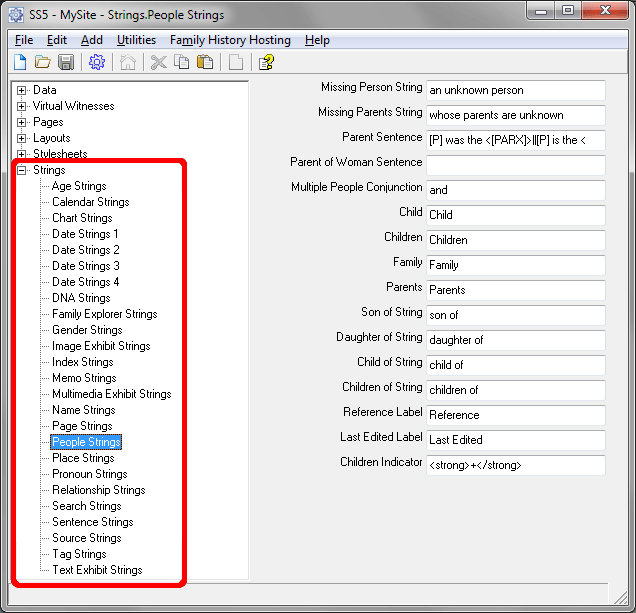Open the Family History Hosting menu

click(x=230, y=40)
